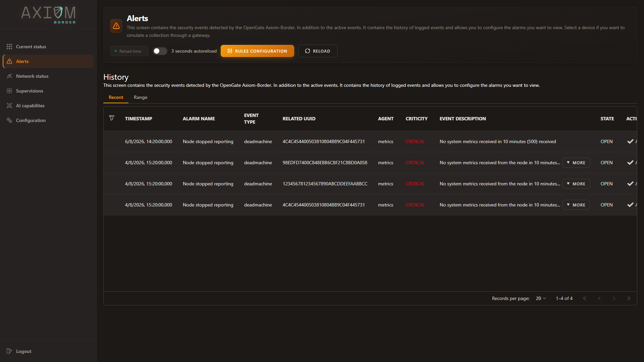Click the Alerts warning triangle sidebar icon

click(x=9, y=61)
